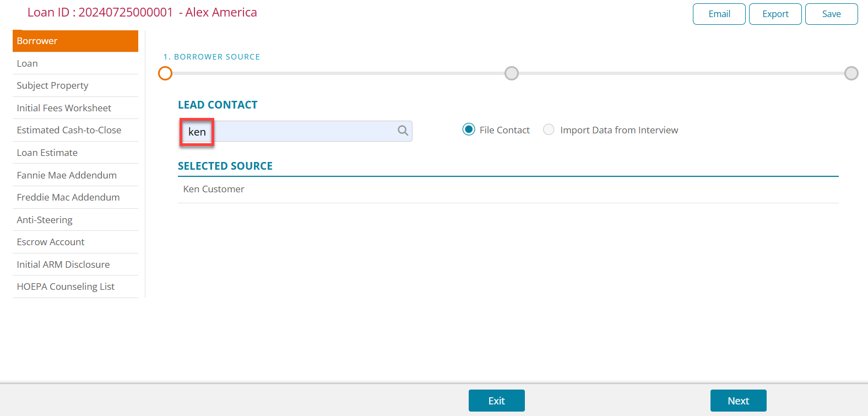
Task: Select Import Data from Interview option
Action: [549, 129]
